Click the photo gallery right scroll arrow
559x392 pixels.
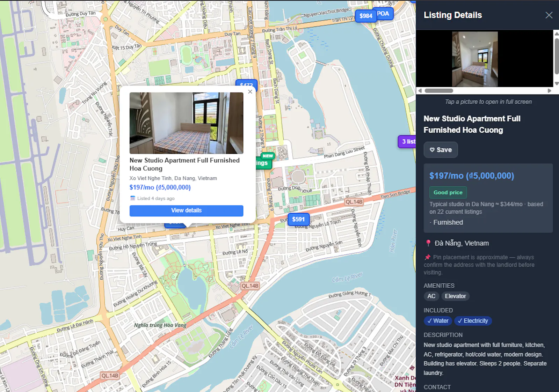click(549, 91)
